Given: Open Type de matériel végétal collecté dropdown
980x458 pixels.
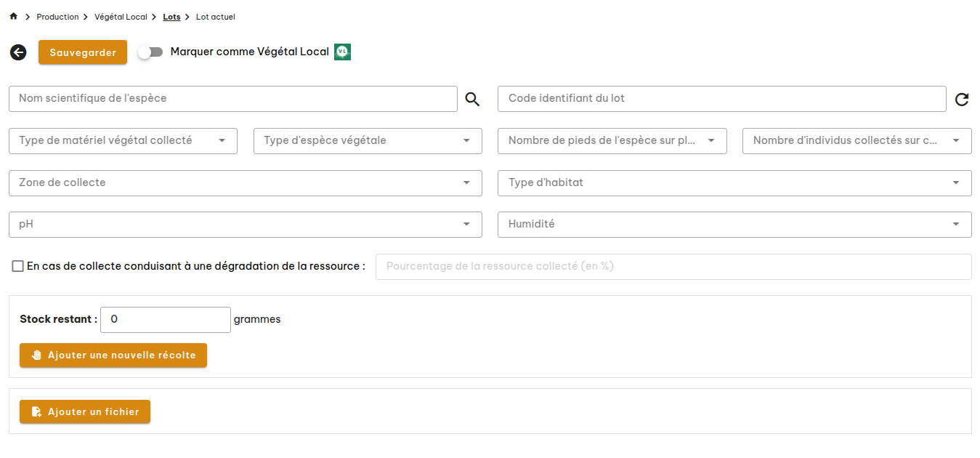Looking at the screenshot, I should click(123, 141).
